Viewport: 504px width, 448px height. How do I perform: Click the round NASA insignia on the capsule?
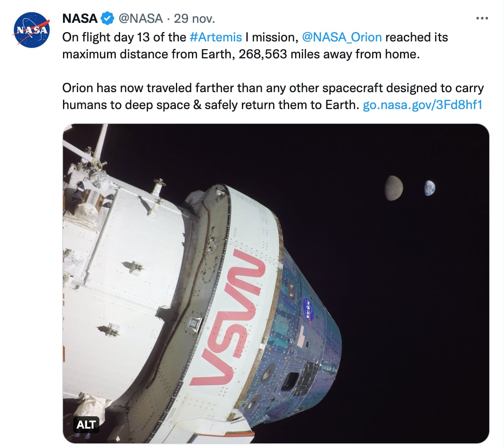click(308, 307)
